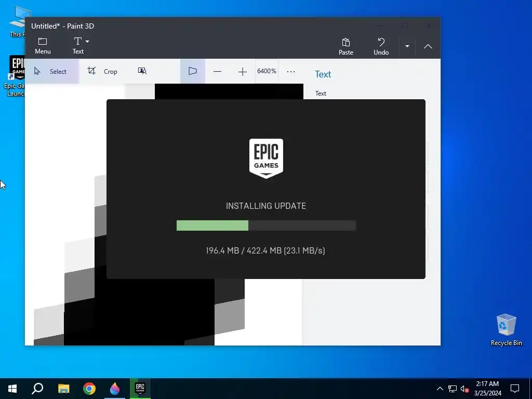Viewport: 532px width, 399px height.
Task: Activate the Select tool
Action: (x=52, y=71)
